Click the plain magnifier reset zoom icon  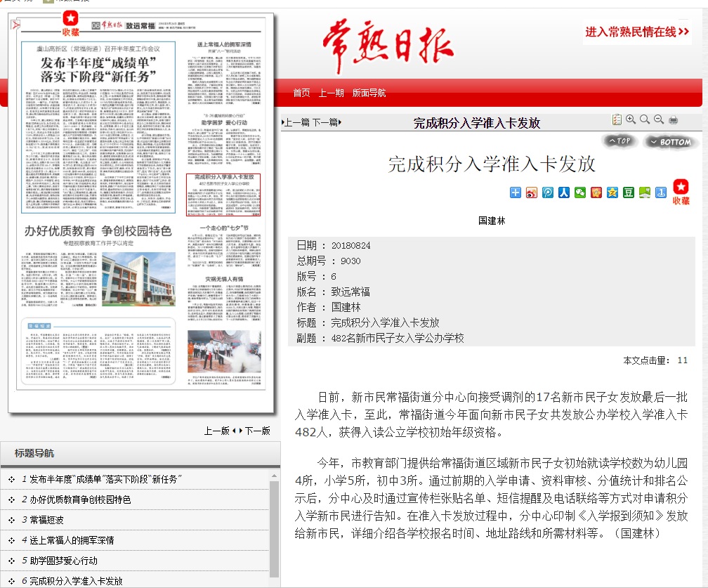(x=645, y=119)
